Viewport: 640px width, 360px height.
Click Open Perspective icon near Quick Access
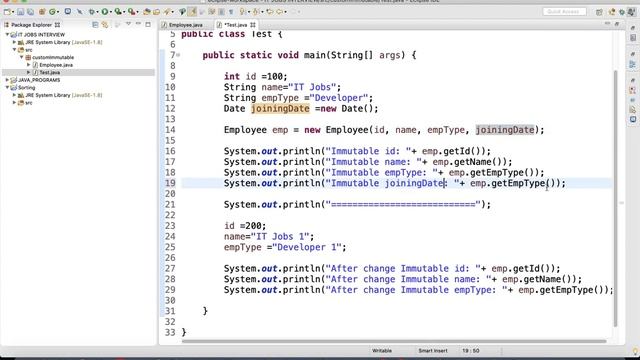click(x=599, y=12)
